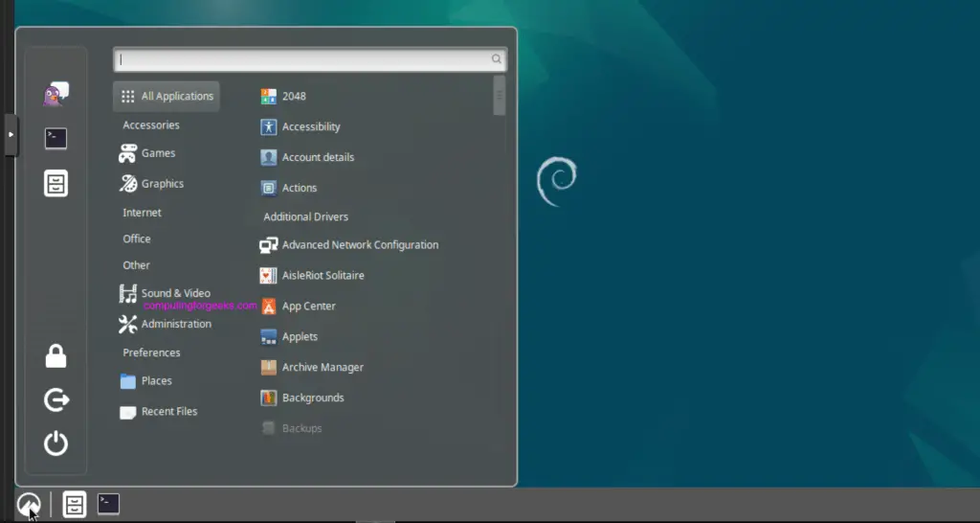Screen dimensions: 980x523
Task: Select the Administration category
Action: coord(165,324)
